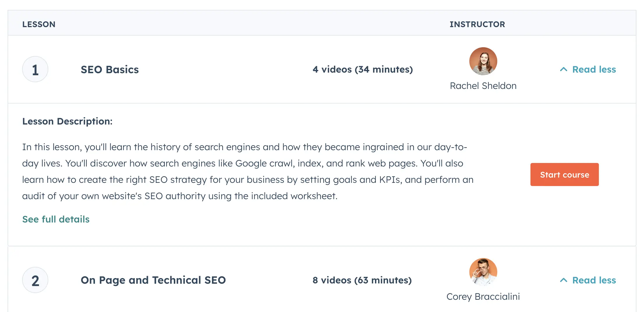This screenshot has height=312, width=644.
Task: Click the 8 videos (63 minutes) text
Action: (x=362, y=280)
